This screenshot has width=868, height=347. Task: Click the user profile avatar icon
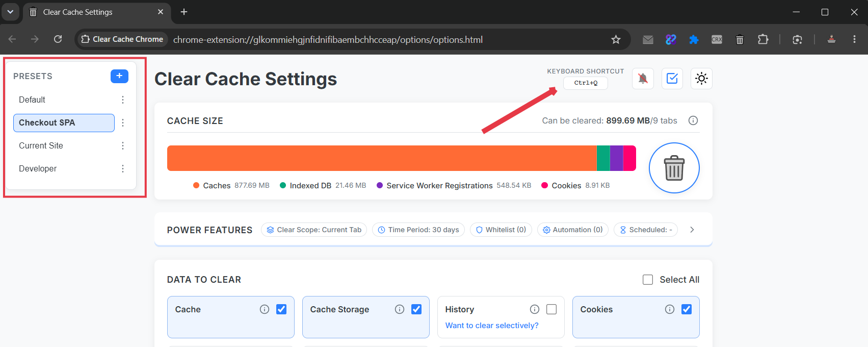click(831, 39)
